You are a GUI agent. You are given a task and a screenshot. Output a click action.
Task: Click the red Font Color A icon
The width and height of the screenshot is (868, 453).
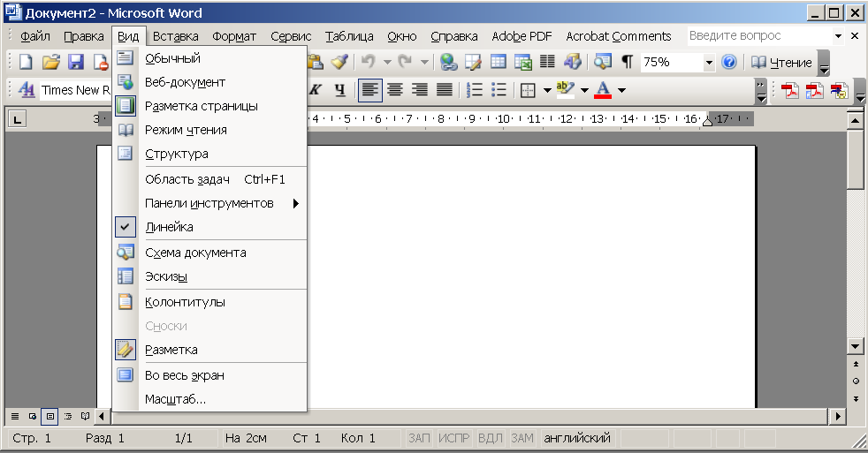(x=603, y=89)
